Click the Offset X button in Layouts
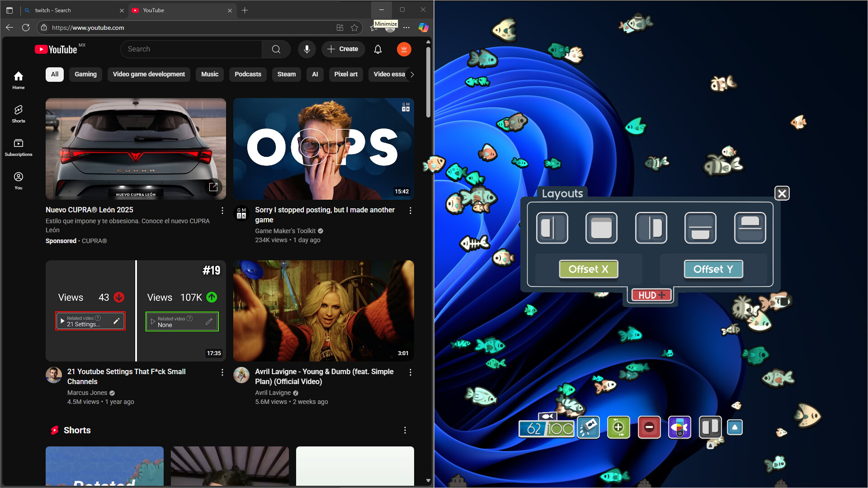Viewport: 868px width, 488px height. (588, 269)
